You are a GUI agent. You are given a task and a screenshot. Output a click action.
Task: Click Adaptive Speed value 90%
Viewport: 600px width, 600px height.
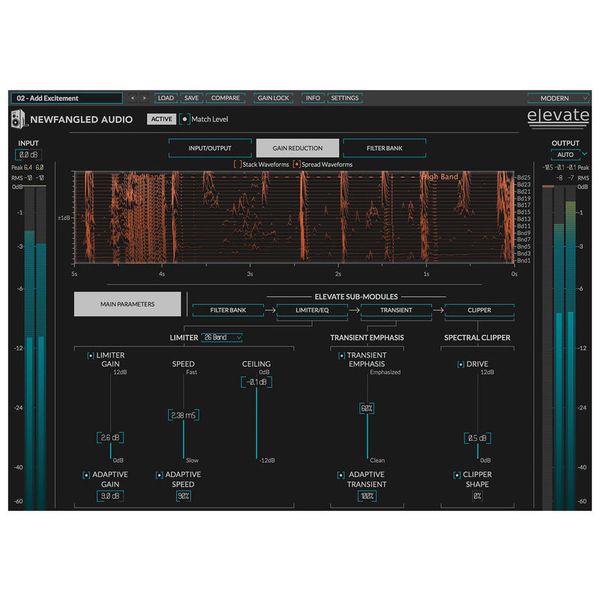[x=183, y=496]
